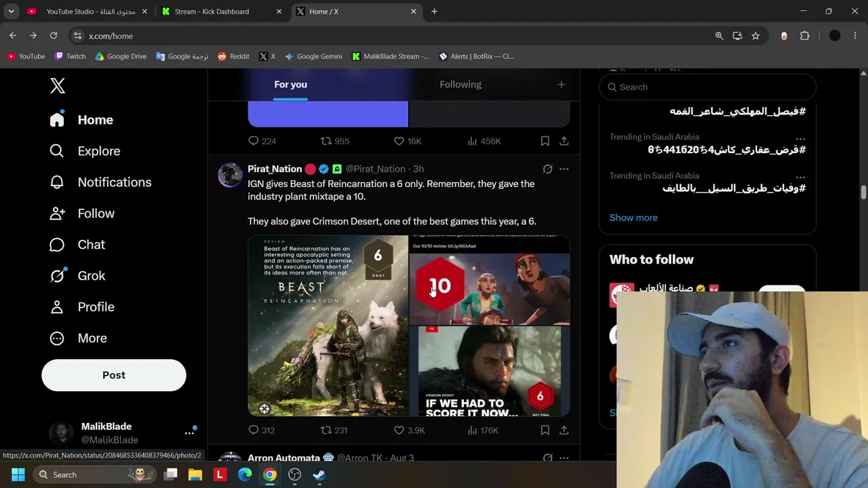Close the Kick Dashboard browser tab
This screenshot has width=868, height=488.
[x=279, y=12]
